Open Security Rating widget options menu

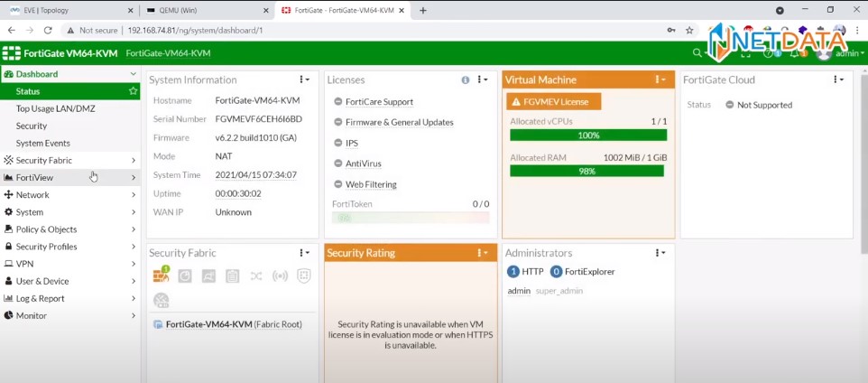click(x=482, y=253)
